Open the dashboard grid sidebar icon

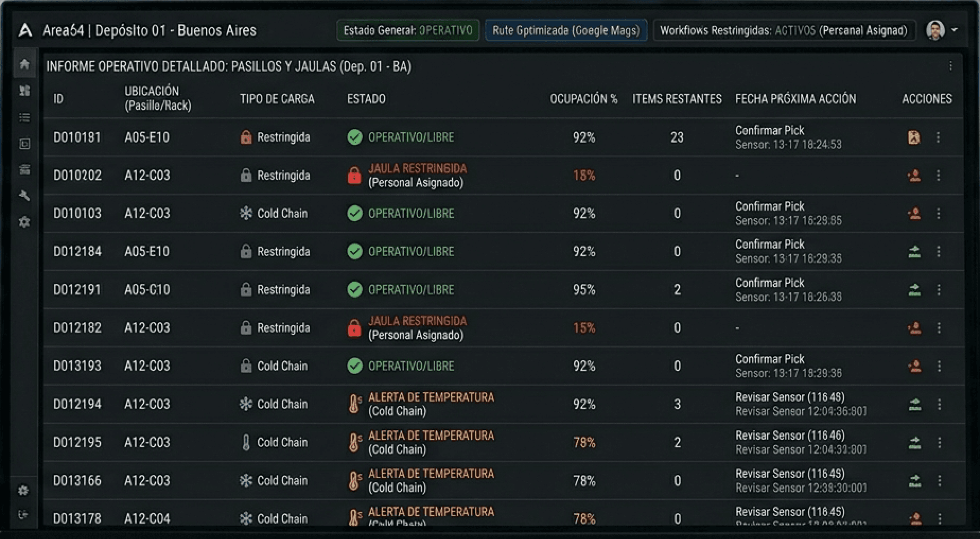pos(24,91)
